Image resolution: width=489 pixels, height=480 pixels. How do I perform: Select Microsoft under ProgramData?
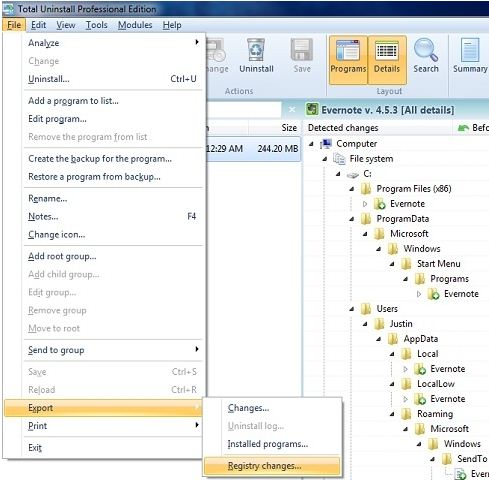pyautogui.click(x=409, y=234)
